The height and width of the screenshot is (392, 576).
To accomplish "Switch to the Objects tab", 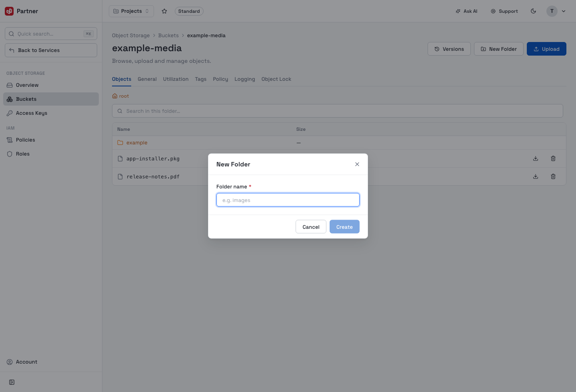I will [122, 79].
